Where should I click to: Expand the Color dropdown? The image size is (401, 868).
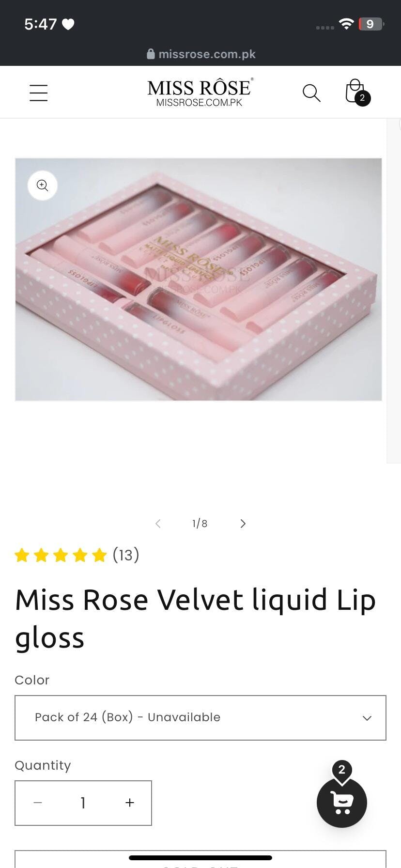pyautogui.click(x=200, y=718)
